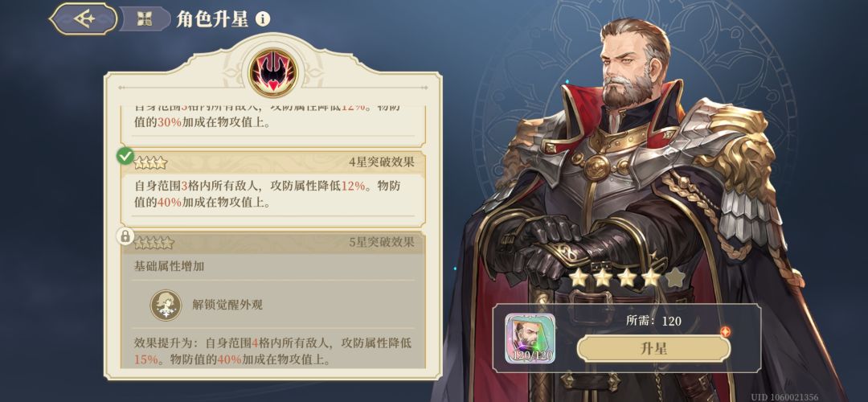Click the 角色升星 page title

point(212,19)
